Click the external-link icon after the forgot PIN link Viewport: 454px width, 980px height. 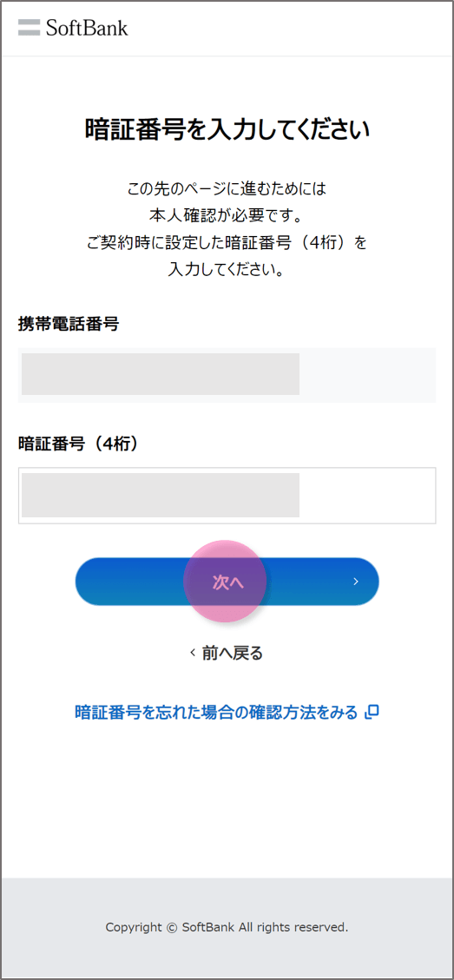click(x=372, y=712)
